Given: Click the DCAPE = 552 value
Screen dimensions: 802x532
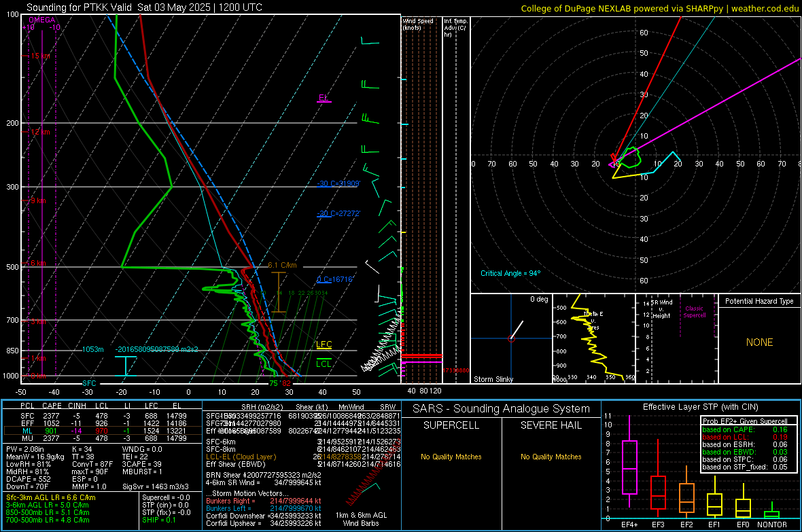Looking at the screenshot, I should 29,479.
